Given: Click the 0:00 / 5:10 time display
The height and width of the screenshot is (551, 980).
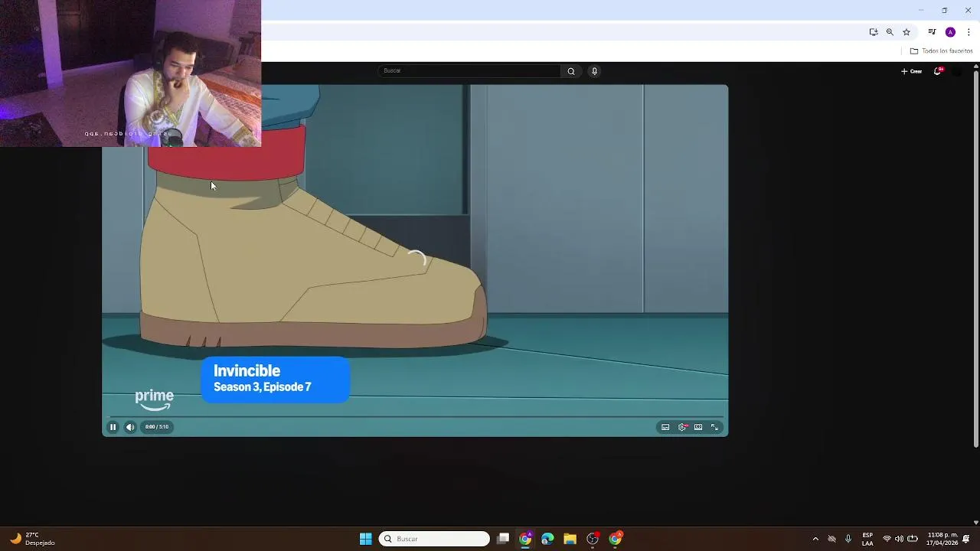Looking at the screenshot, I should 157,427.
